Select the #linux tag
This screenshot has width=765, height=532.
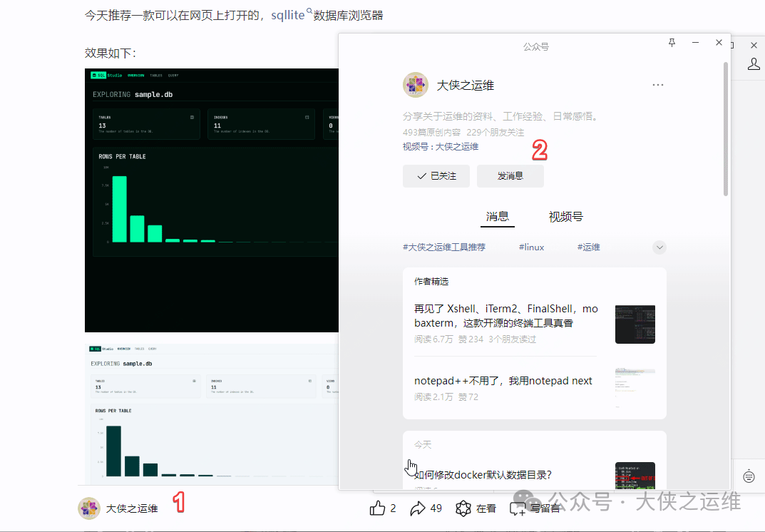(531, 247)
